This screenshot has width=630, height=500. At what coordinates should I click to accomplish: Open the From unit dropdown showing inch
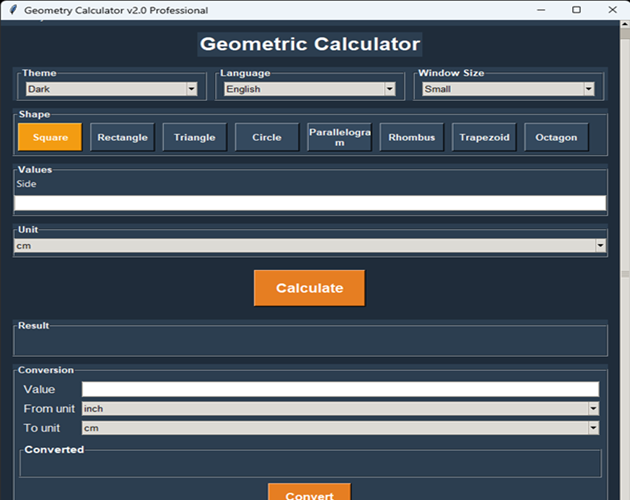point(340,409)
